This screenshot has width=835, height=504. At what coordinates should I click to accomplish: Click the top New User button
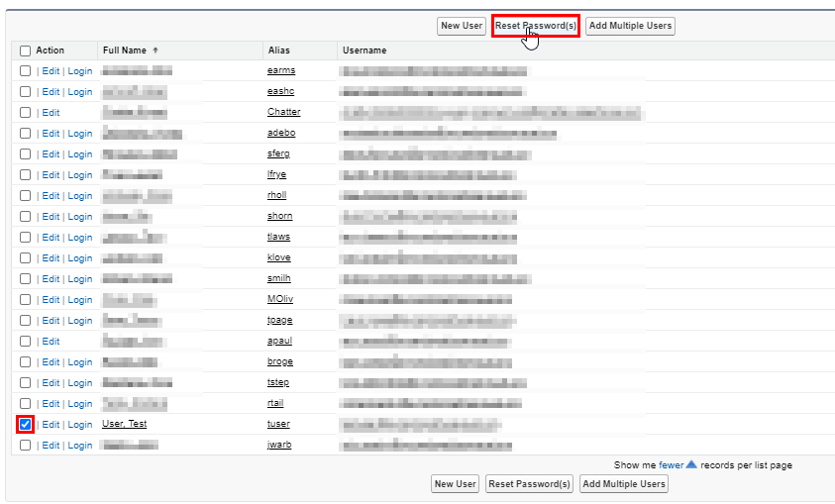[462, 26]
